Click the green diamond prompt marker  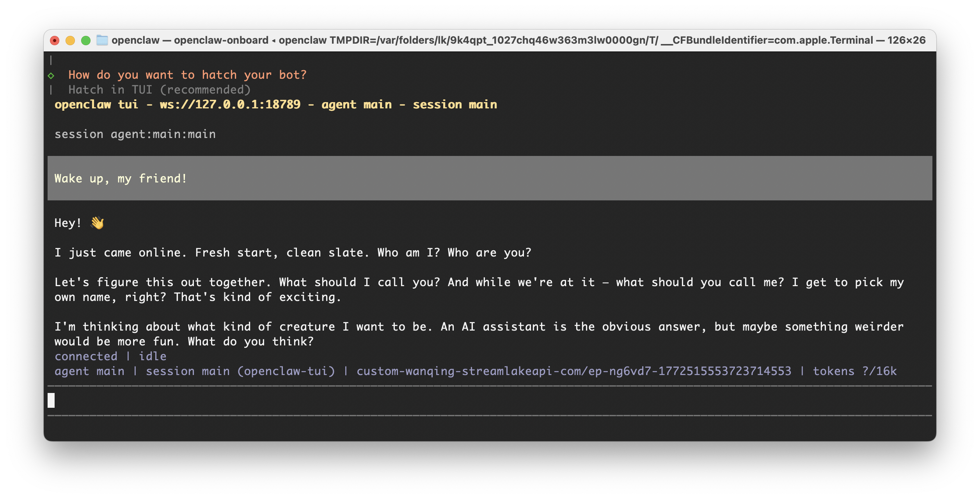51,75
